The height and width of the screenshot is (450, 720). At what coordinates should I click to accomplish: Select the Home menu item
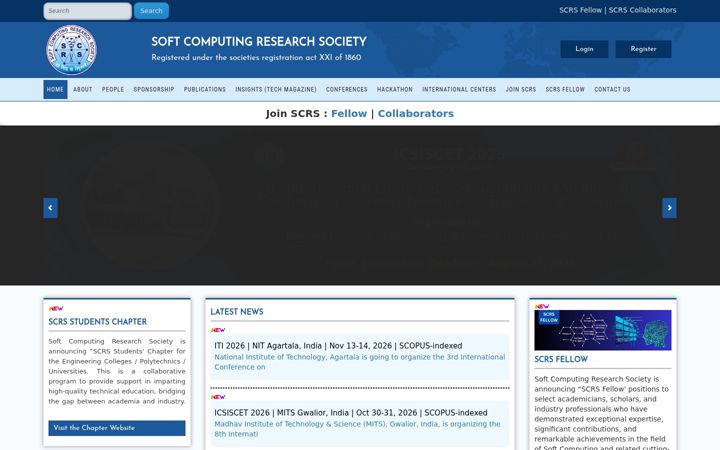pos(55,90)
